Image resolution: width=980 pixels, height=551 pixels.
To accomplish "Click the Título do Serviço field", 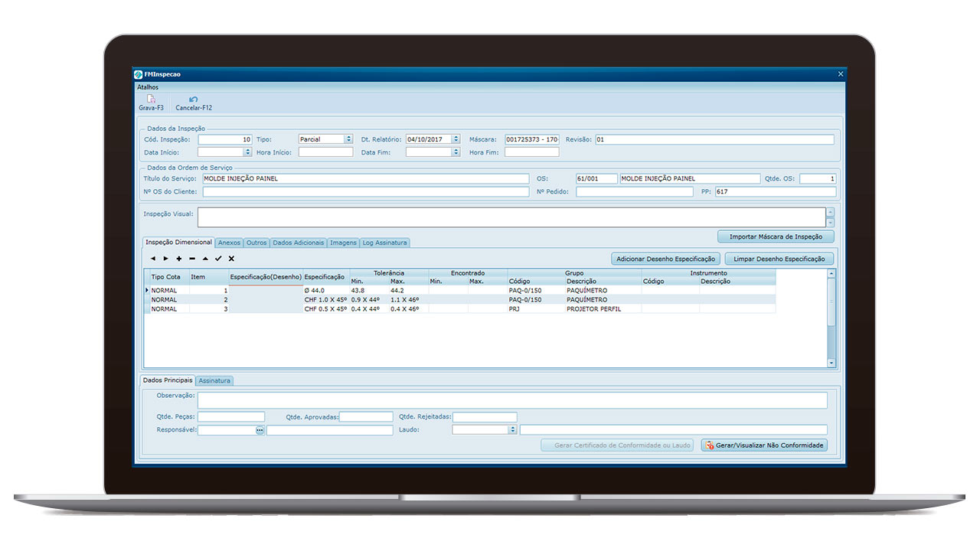I will [x=365, y=178].
